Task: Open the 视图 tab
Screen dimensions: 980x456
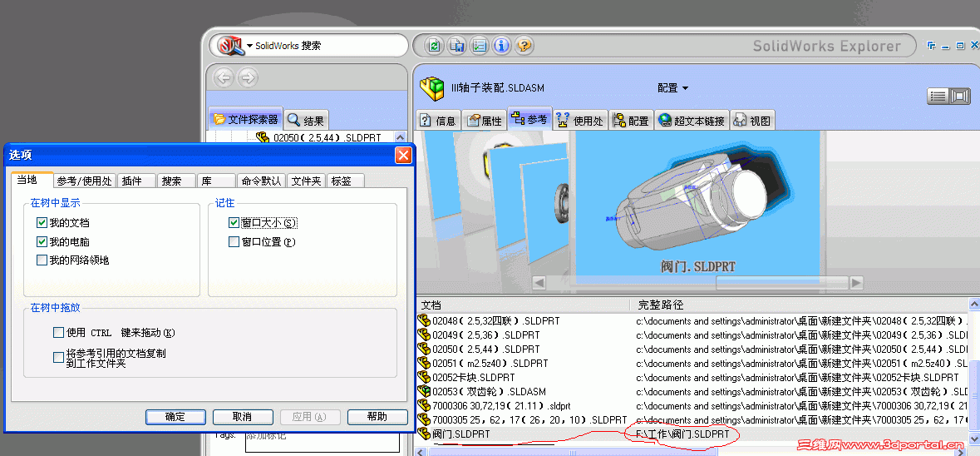Action: pos(753,120)
